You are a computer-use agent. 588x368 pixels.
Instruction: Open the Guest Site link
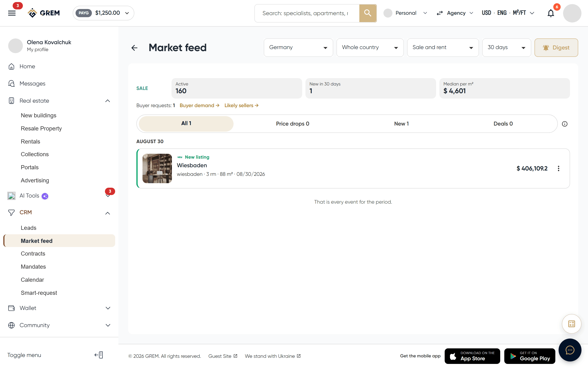pyautogui.click(x=223, y=356)
